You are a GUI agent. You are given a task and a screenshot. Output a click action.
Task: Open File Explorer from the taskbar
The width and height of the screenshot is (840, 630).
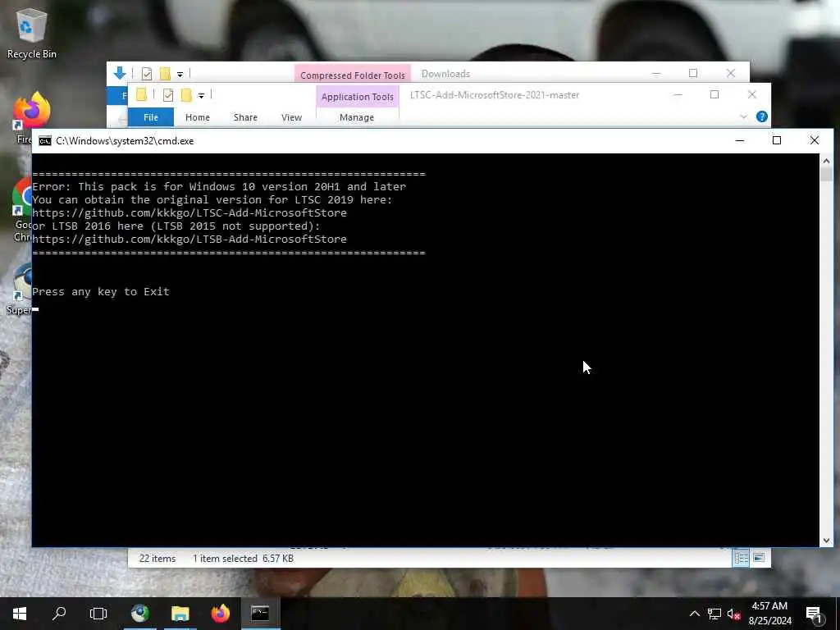click(x=180, y=614)
